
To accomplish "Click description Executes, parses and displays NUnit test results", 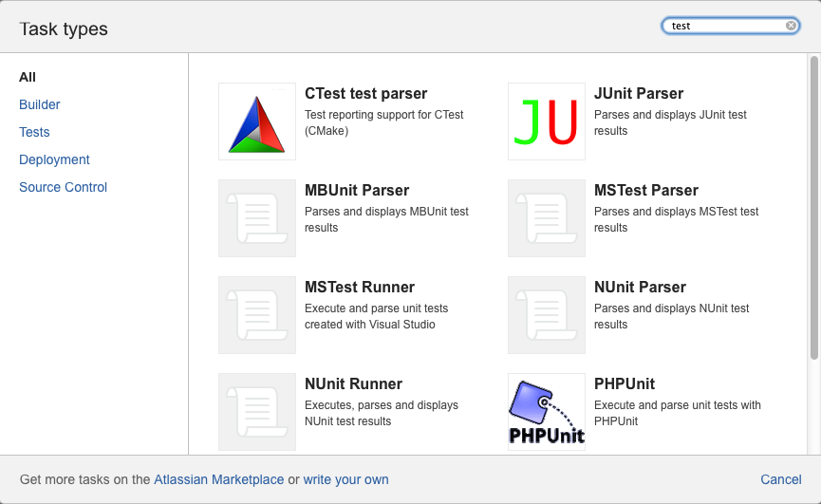I will click(x=382, y=413).
